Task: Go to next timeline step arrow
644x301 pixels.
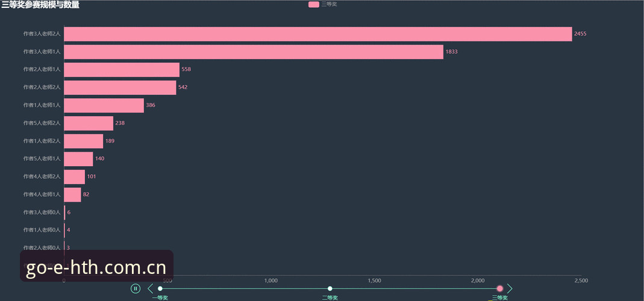Action: [510, 289]
